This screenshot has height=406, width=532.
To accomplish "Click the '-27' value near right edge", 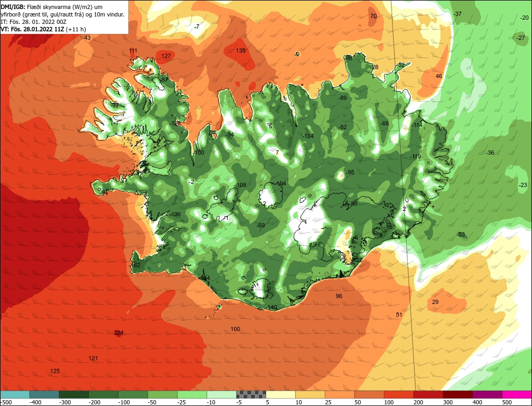I will (521, 38).
